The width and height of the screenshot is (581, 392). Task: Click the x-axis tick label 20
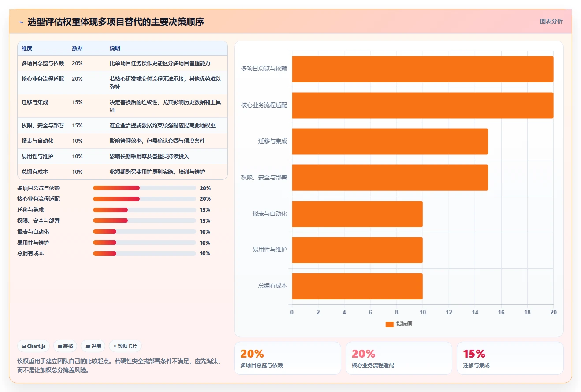point(554,312)
